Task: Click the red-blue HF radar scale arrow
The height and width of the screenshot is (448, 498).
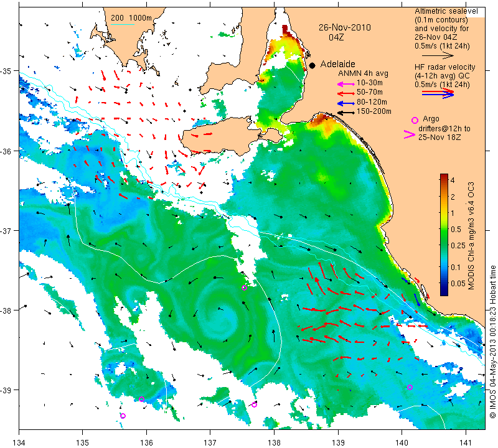Action: [438, 93]
